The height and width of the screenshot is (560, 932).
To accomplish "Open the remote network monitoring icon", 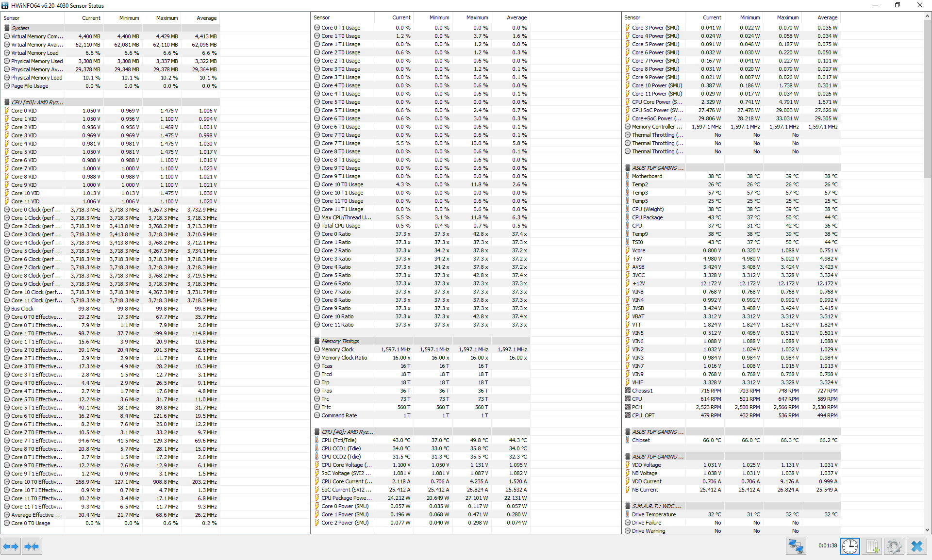I will coord(796,546).
